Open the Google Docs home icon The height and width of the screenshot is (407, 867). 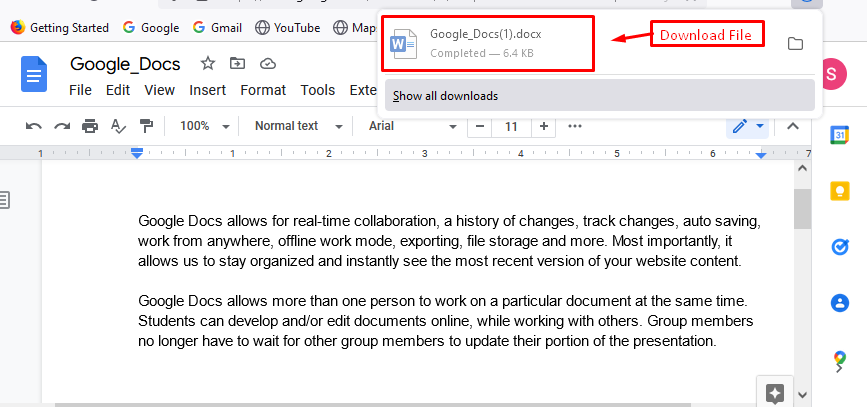pyautogui.click(x=34, y=74)
